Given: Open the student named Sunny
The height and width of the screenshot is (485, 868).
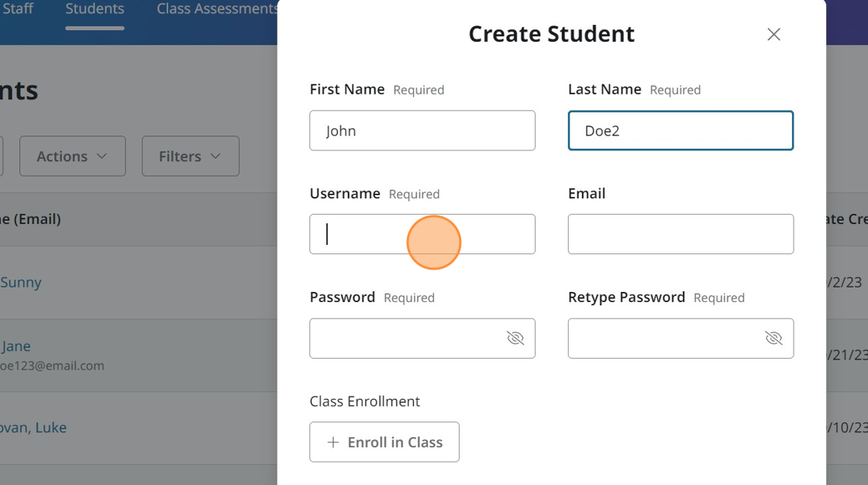Looking at the screenshot, I should click(x=22, y=282).
